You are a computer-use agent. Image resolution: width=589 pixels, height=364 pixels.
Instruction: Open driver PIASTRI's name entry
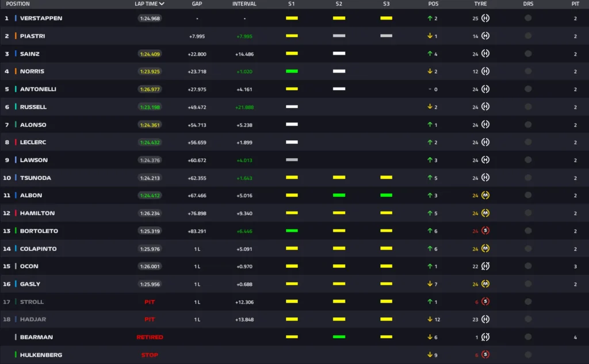pos(32,36)
